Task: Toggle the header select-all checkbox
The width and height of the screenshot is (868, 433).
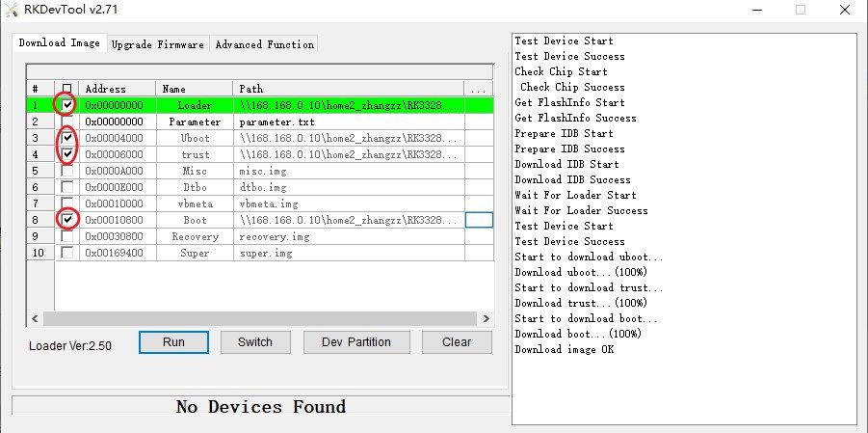Action: tap(67, 89)
